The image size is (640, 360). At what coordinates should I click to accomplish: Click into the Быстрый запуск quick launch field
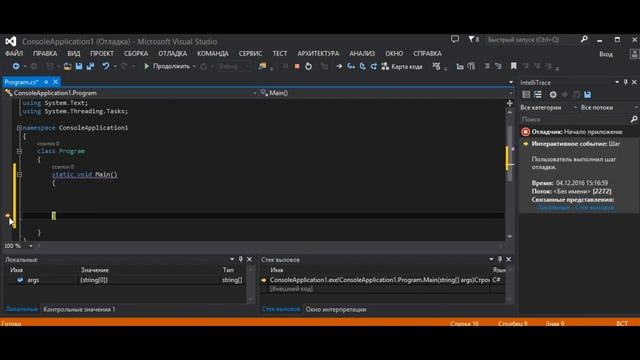point(531,40)
